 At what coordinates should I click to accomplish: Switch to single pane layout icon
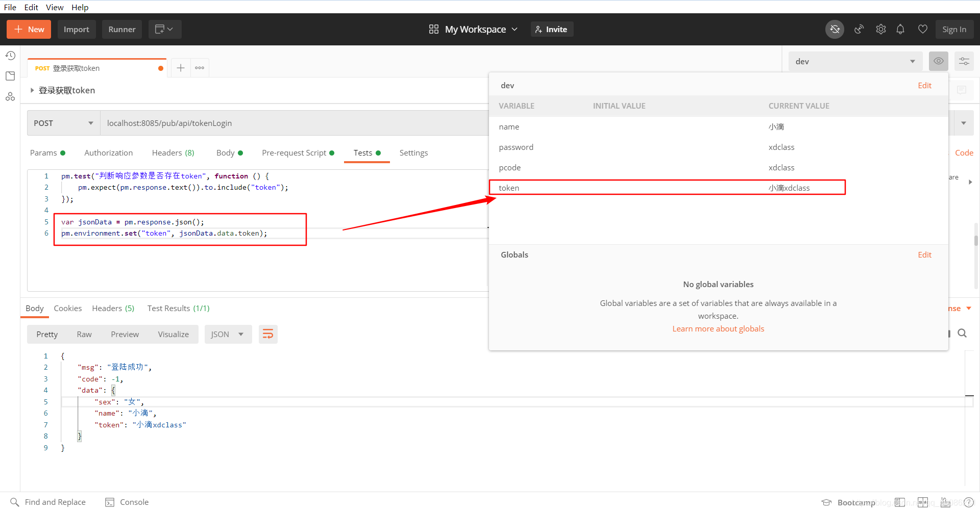click(900, 503)
